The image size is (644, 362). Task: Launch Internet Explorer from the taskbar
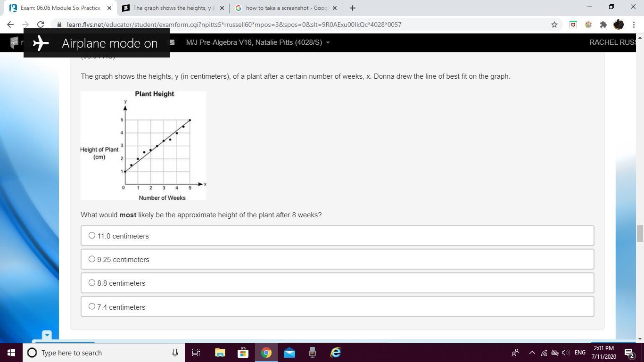335,353
